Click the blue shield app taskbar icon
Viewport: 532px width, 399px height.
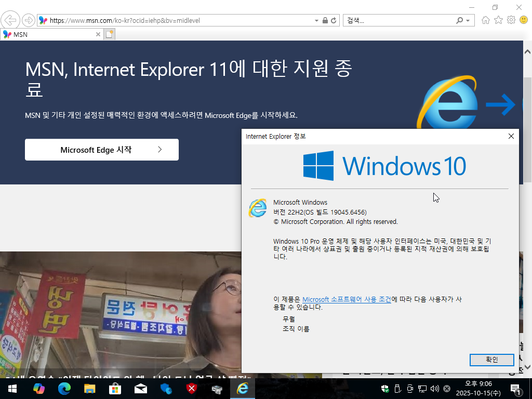click(166, 389)
